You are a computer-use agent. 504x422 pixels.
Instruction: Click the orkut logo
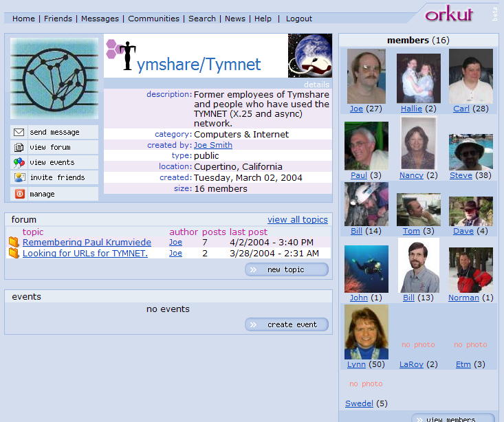click(449, 14)
